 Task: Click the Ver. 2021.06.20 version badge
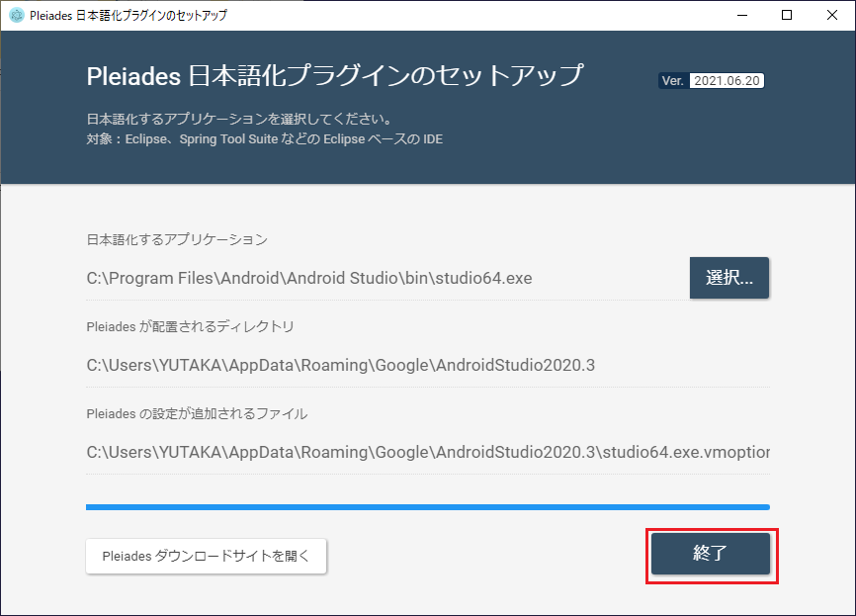(711, 81)
